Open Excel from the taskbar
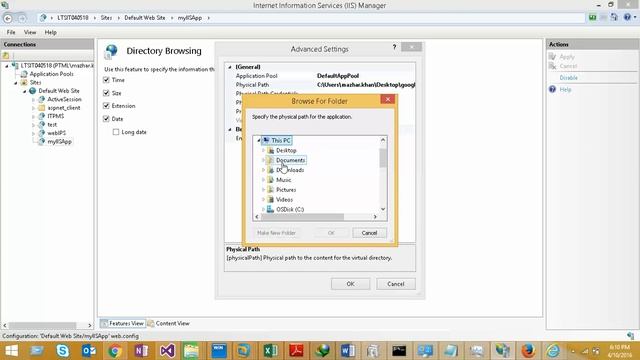Image resolution: width=640 pixels, height=360 pixels. pyautogui.click(x=270, y=351)
